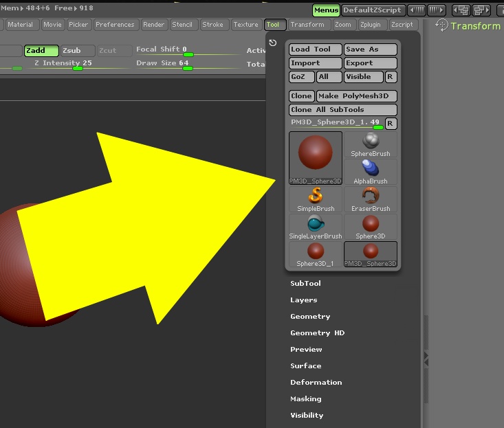Select the SphereBrush tool
Image resolution: width=504 pixels, height=428 pixels.
[371, 145]
